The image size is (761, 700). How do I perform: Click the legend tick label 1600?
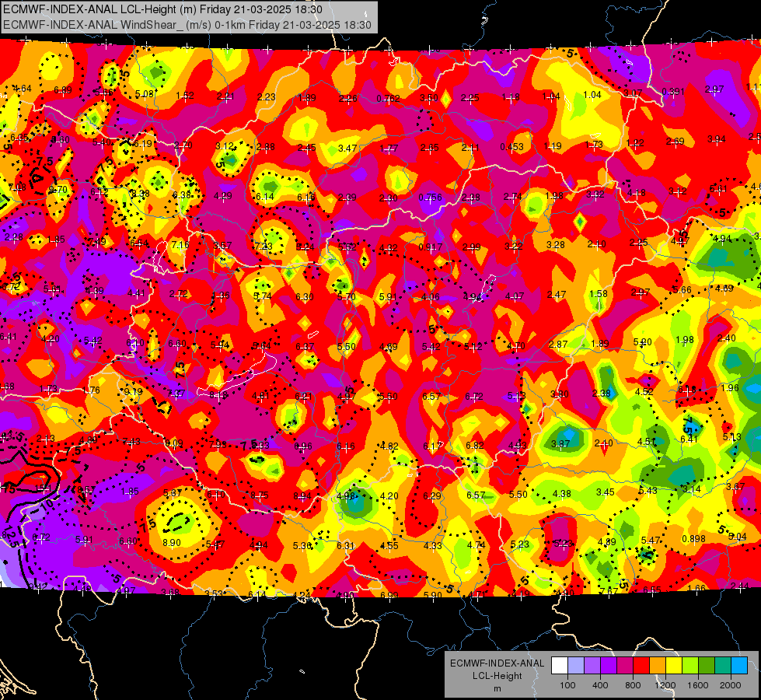pyautogui.click(x=698, y=685)
